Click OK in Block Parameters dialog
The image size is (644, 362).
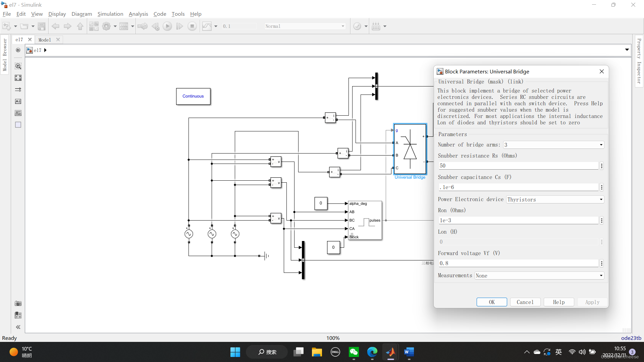[x=491, y=302]
